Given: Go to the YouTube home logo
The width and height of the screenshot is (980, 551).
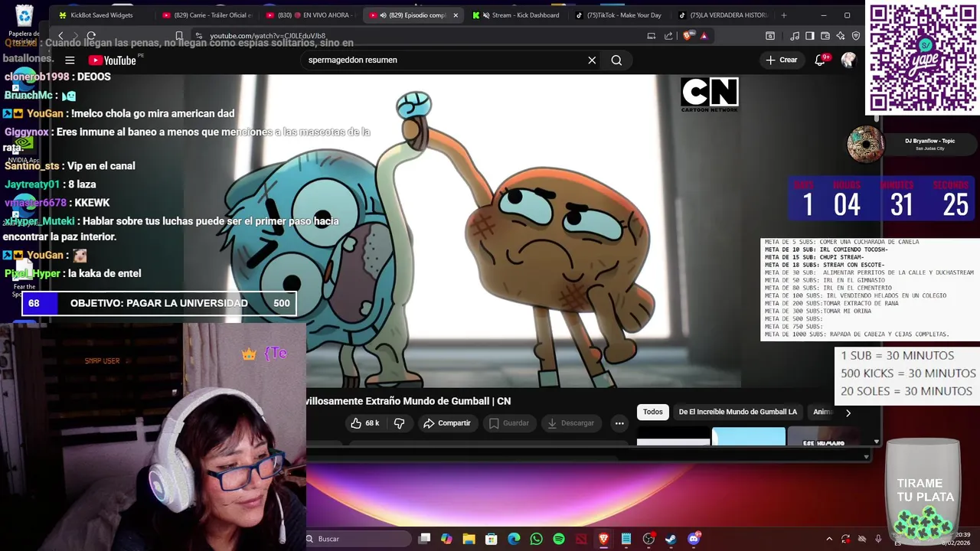Looking at the screenshot, I should (x=113, y=60).
